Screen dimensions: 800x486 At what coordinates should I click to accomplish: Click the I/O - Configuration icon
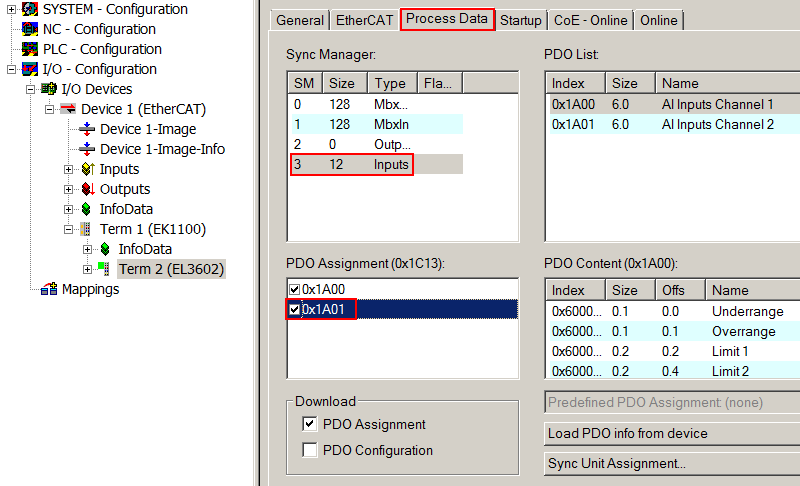click(x=30, y=69)
